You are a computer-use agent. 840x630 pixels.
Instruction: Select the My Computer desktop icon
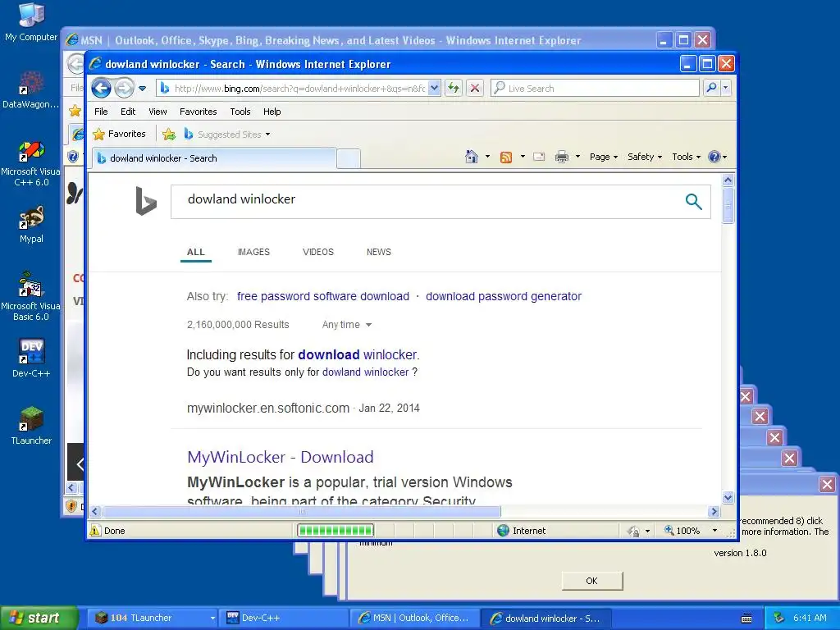tap(31, 22)
